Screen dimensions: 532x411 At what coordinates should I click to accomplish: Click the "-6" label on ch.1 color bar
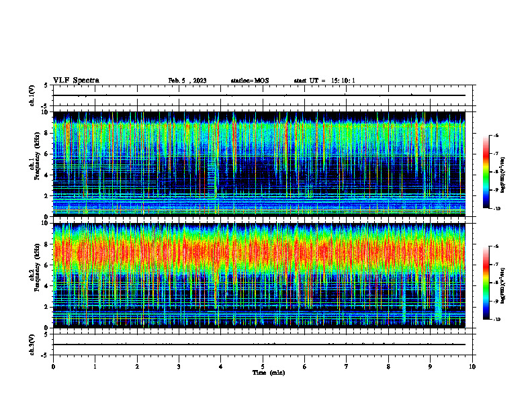(496, 135)
